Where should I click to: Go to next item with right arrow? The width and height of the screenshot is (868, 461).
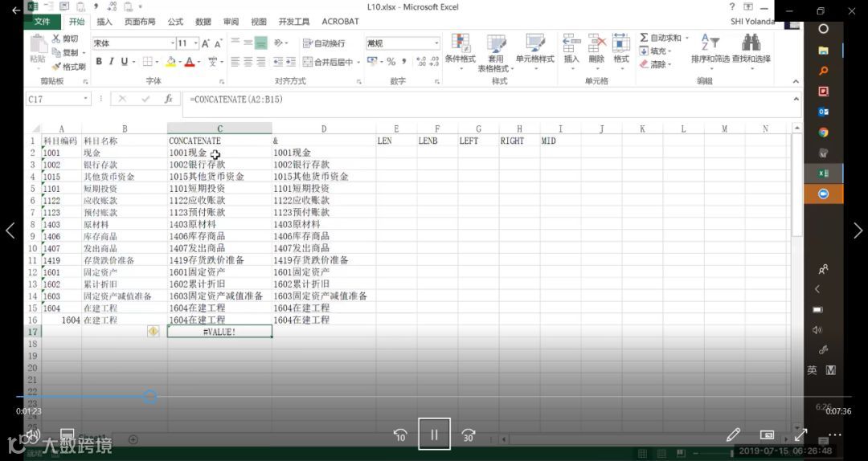[858, 230]
